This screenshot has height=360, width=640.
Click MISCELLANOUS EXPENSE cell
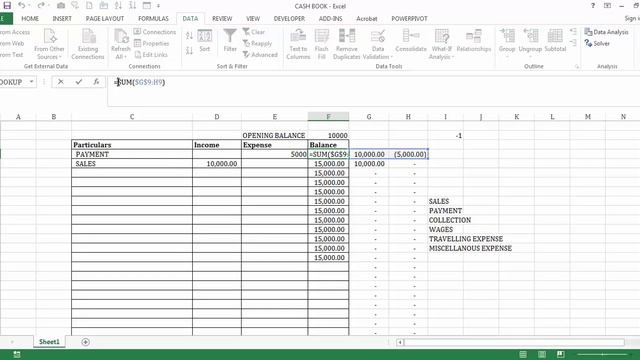[x=470, y=248]
